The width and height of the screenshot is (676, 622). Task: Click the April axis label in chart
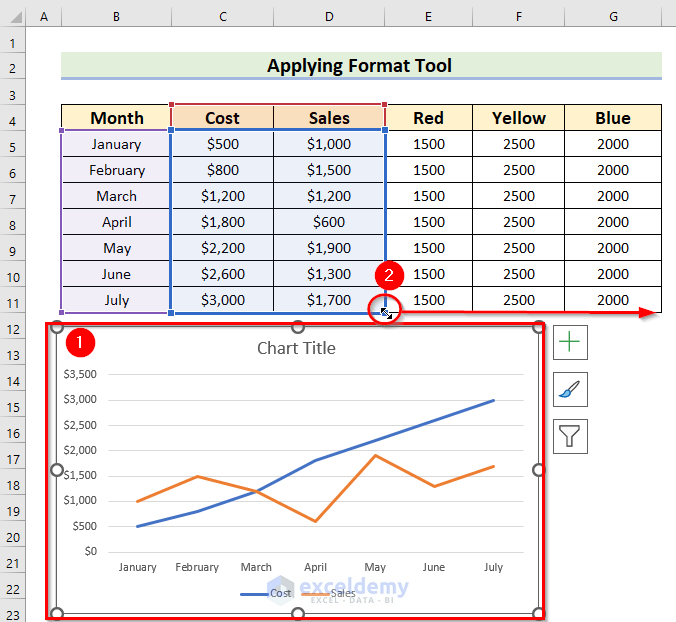316,567
